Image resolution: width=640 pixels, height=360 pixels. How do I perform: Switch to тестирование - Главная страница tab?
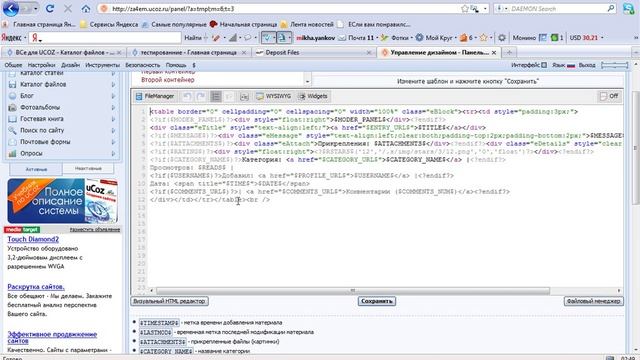pyautogui.click(x=188, y=53)
